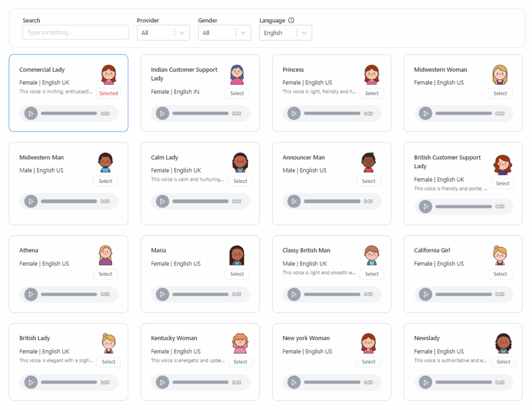Image resolution: width=532 pixels, height=410 pixels.
Task: Click 'This voice is authoritative and e...' description
Action: (450, 361)
